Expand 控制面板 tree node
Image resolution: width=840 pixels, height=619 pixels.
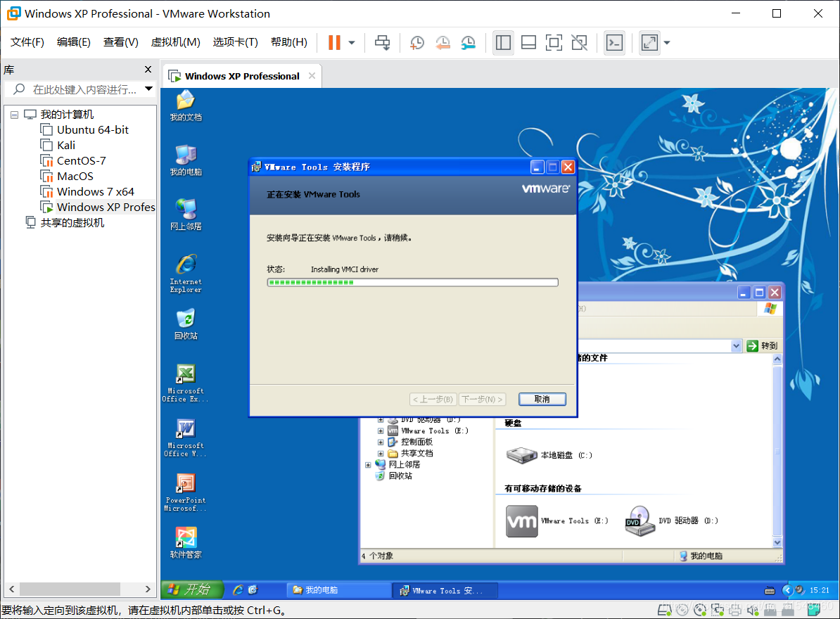(381, 442)
